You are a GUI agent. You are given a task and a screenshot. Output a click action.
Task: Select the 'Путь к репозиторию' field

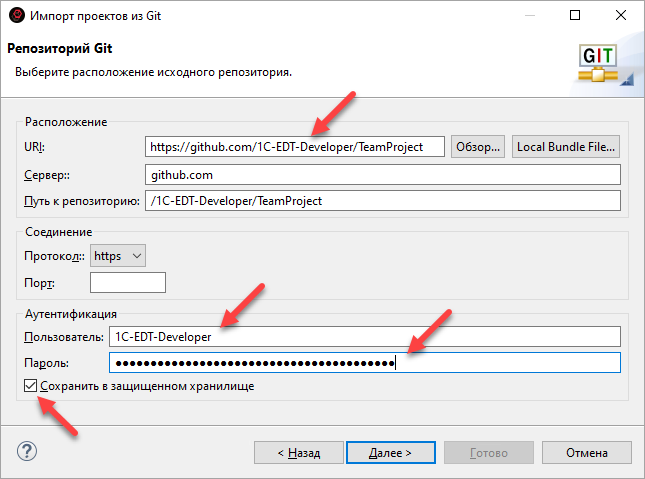[382, 201]
